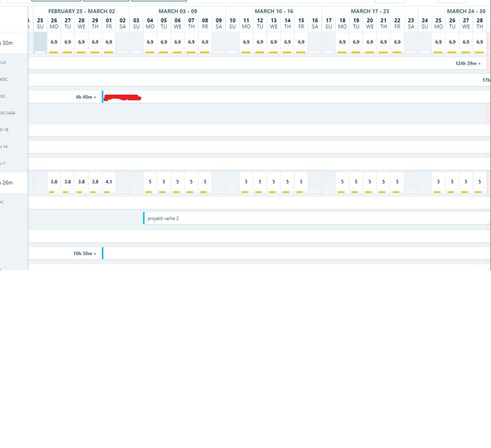The image size is (491, 448).
Task: Expand the 4h 40m + plan label
Action: point(86,97)
